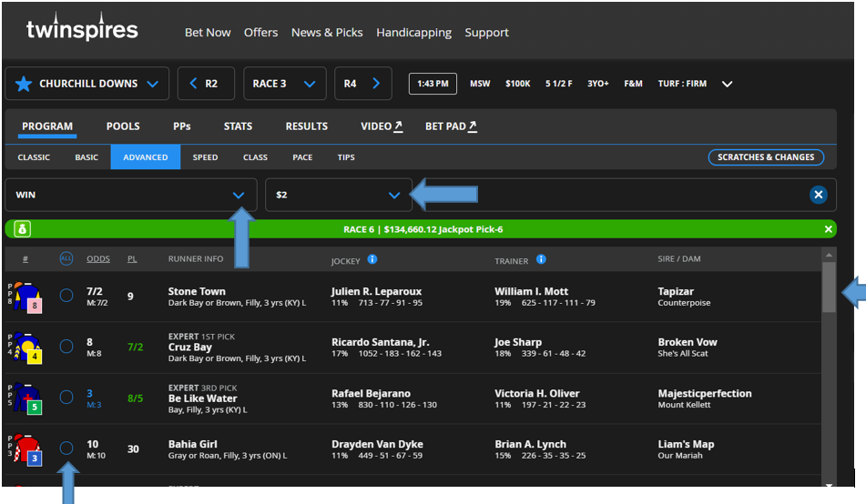Viewport: 866px width, 504px height.
Task: Select runner Bahia Girl
Action: pyautogui.click(x=66, y=448)
